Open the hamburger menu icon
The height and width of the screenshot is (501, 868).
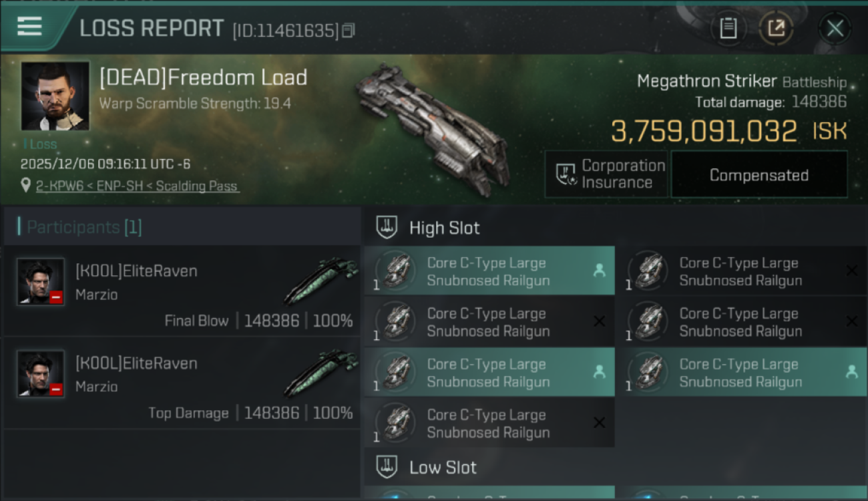point(29,27)
